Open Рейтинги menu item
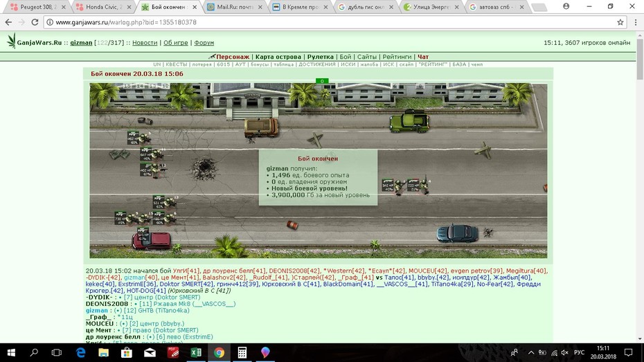Screen dimensions: 644x362 (397, 57)
